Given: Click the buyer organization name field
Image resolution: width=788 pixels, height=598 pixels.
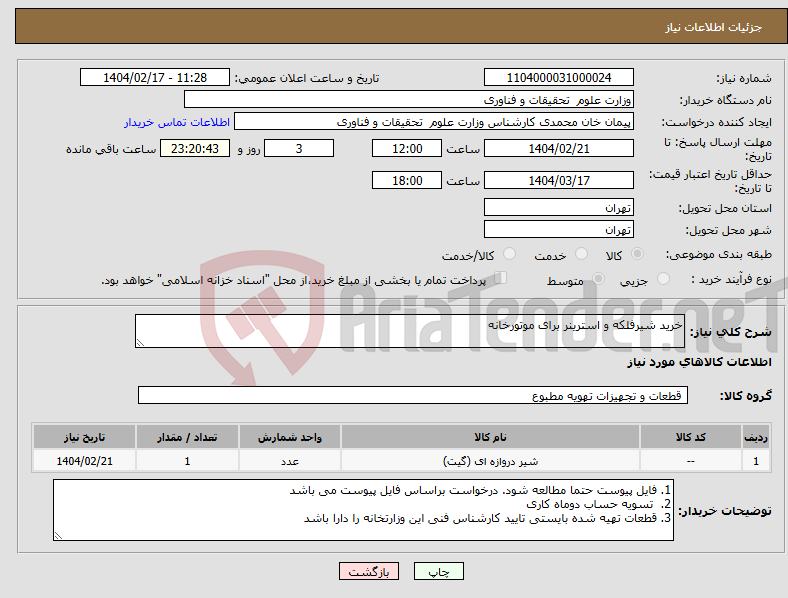Looking at the screenshot, I should coord(409,99).
